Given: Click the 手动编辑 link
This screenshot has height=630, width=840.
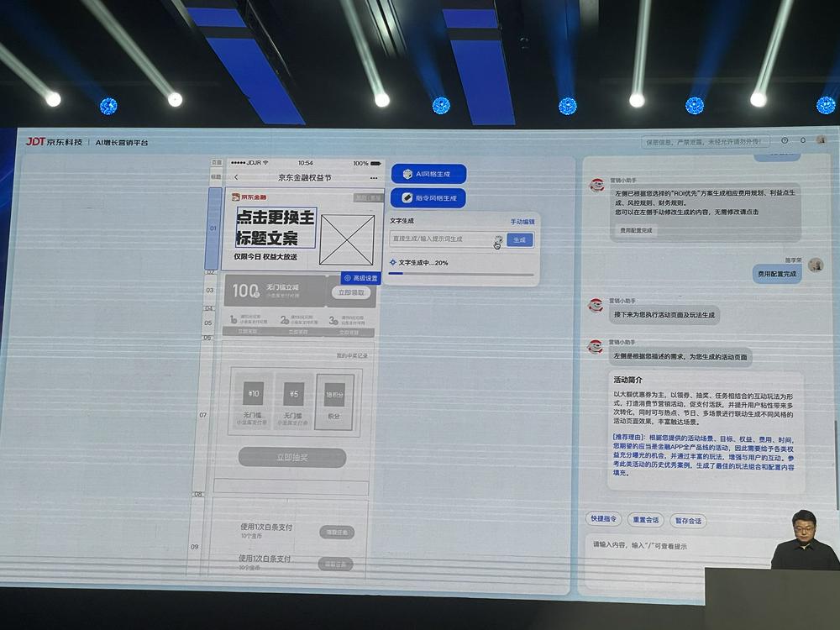Looking at the screenshot, I should pos(522,222).
